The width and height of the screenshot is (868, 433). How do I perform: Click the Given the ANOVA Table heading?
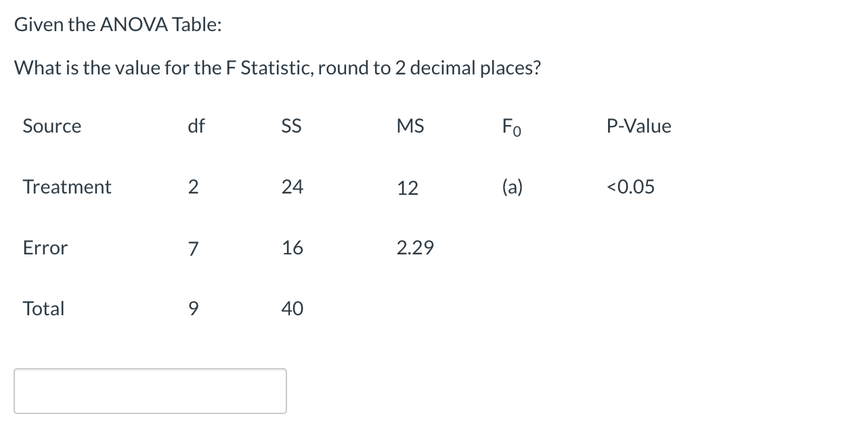tap(118, 24)
